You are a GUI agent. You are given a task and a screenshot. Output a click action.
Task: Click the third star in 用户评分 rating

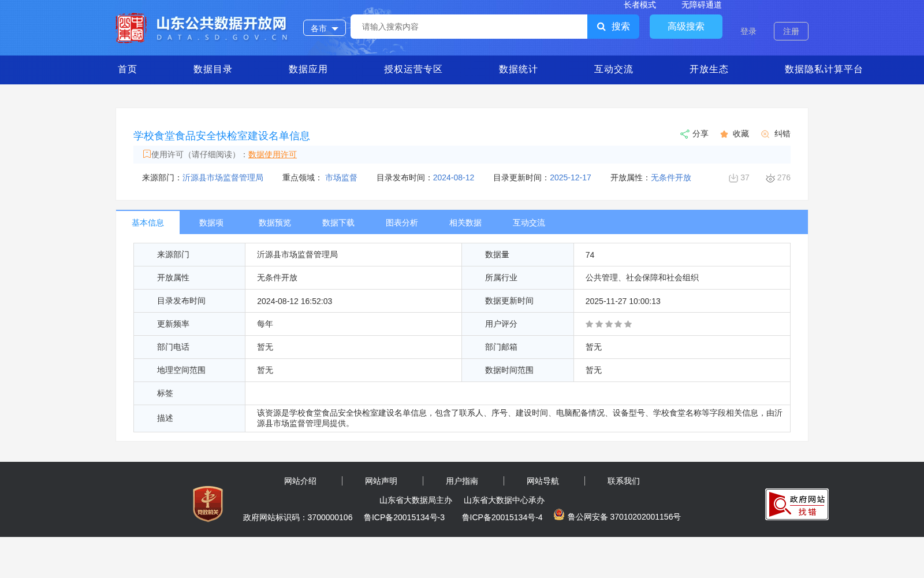point(609,324)
